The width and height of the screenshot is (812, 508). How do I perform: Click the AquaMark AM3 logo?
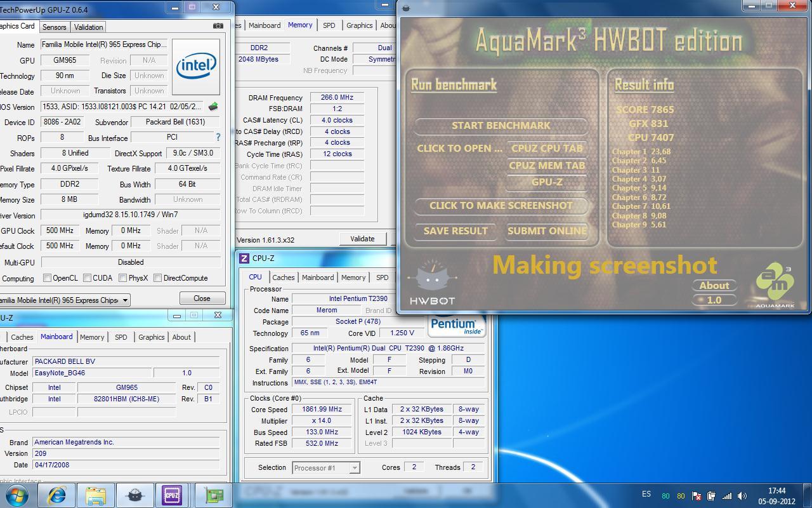point(775,284)
